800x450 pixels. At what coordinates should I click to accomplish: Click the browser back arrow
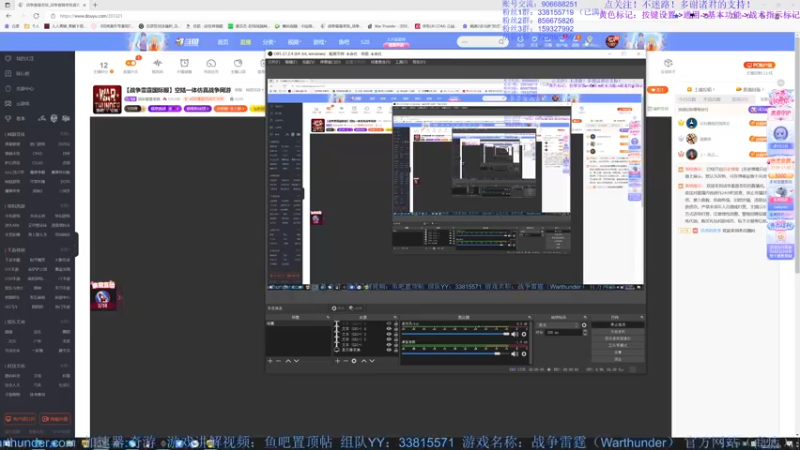click(9, 16)
